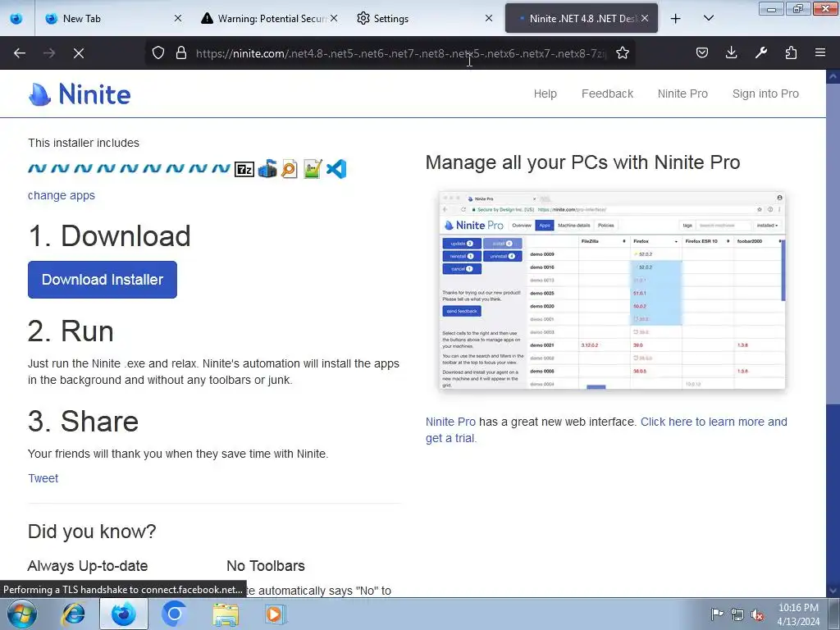The height and width of the screenshot is (630, 840).
Task: Open Firefox View in the tab bar
Action: pyautogui.click(x=16, y=19)
